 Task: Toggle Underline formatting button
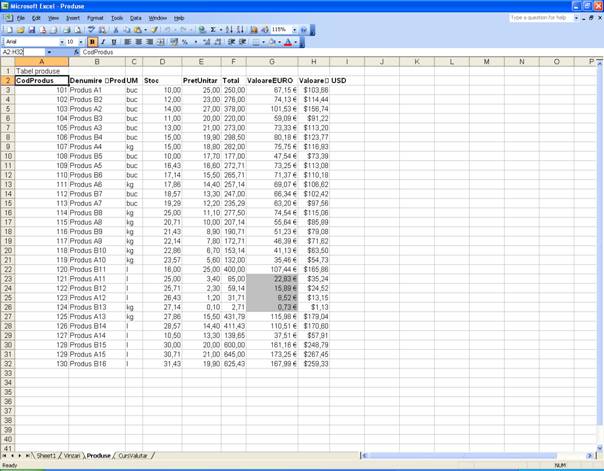click(x=114, y=42)
